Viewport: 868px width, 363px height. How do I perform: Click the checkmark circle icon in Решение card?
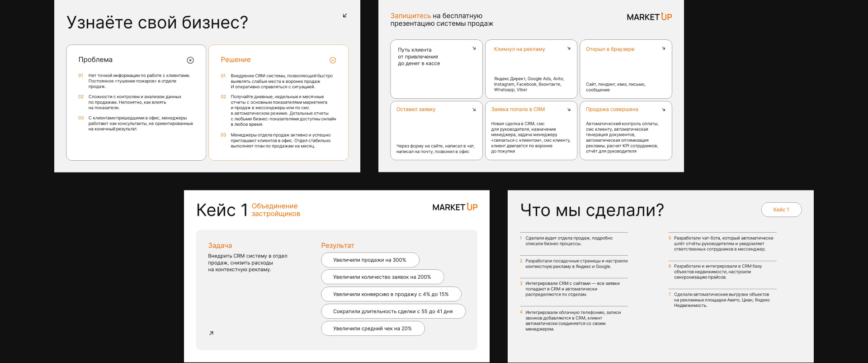click(x=333, y=60)
